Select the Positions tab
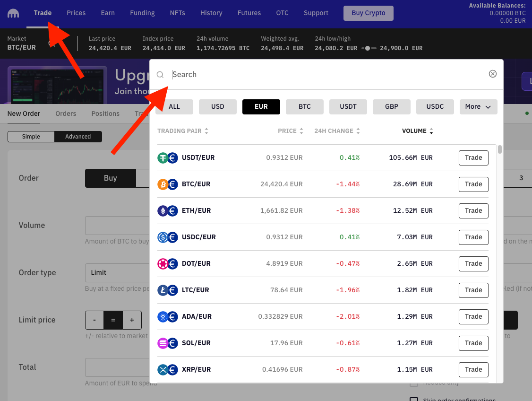 105,114
